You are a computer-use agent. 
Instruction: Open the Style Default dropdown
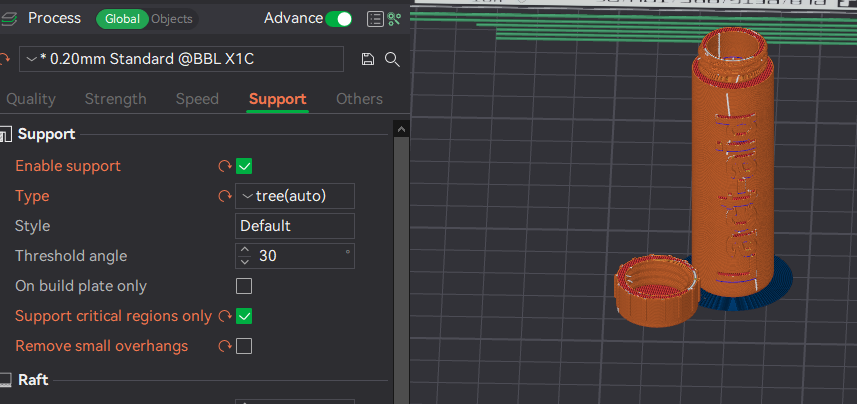[x=295, y=226]
